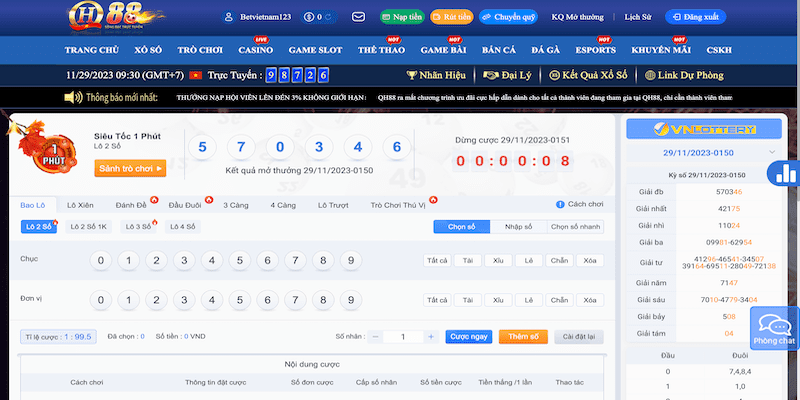This screenshot has width=800, height=400.
Task: Open the Cách chơi info icon
Action: (559, 204)
